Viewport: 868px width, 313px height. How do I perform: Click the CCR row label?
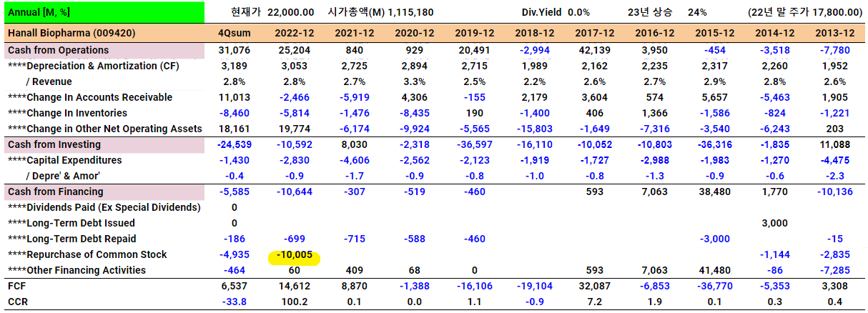[17, 302]
